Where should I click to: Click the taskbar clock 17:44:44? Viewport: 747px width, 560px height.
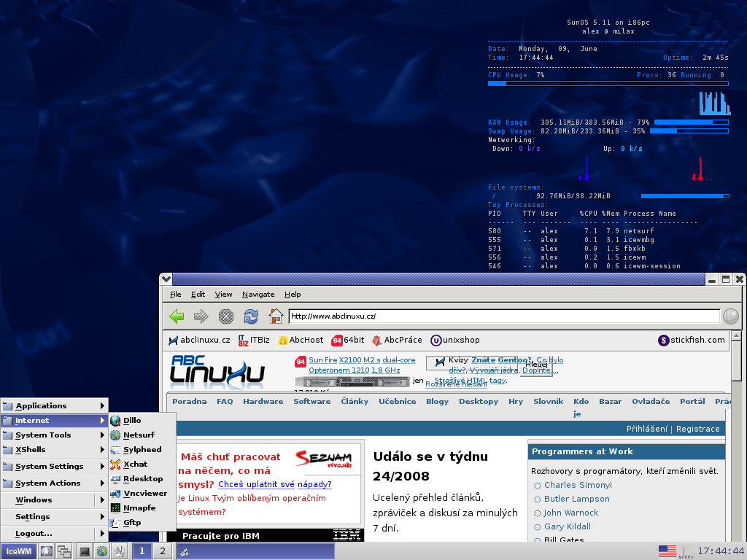pos(720,551)
